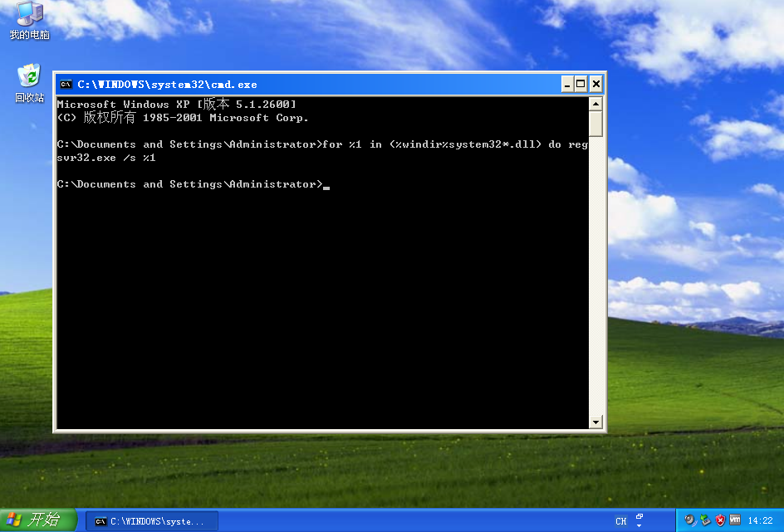Switch input language via CH indicator

[621, 521]
